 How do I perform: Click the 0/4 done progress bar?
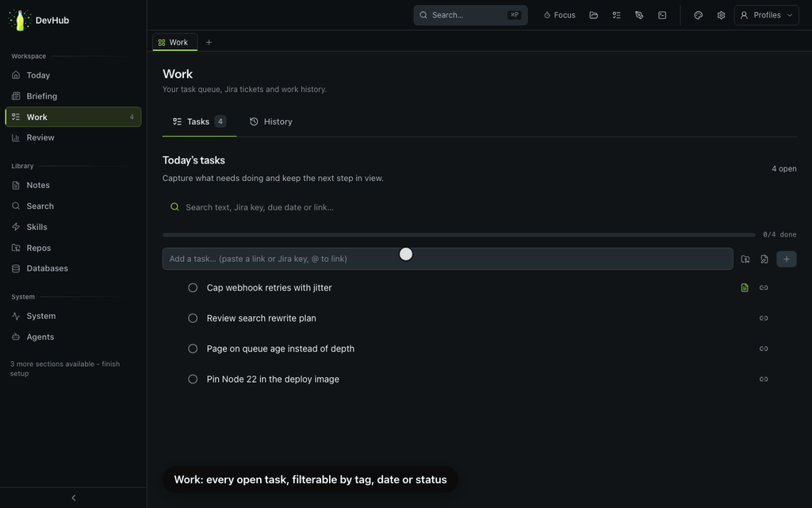pyautogui.click(x=459, y=235)
